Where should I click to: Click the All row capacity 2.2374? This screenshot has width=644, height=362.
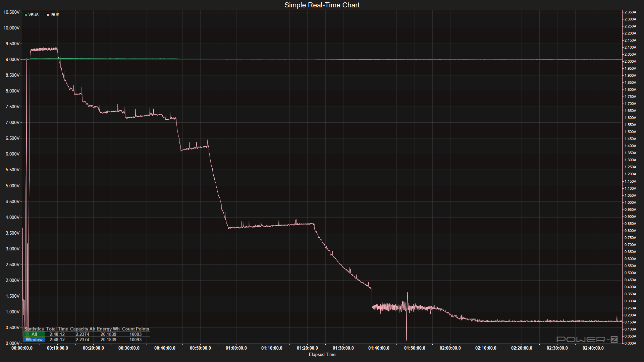pos(83,334)
